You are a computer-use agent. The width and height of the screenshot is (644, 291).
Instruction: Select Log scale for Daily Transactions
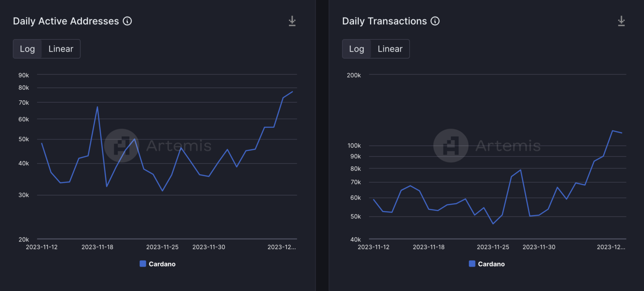click(356, 49)
